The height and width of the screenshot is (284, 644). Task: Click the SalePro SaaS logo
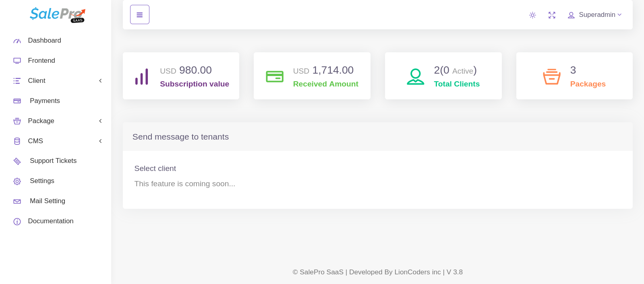click(x=57, y=14)
